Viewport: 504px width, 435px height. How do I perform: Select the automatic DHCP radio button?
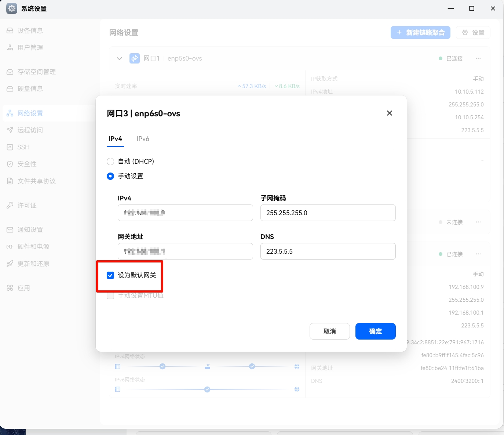[x=110, y=162]
